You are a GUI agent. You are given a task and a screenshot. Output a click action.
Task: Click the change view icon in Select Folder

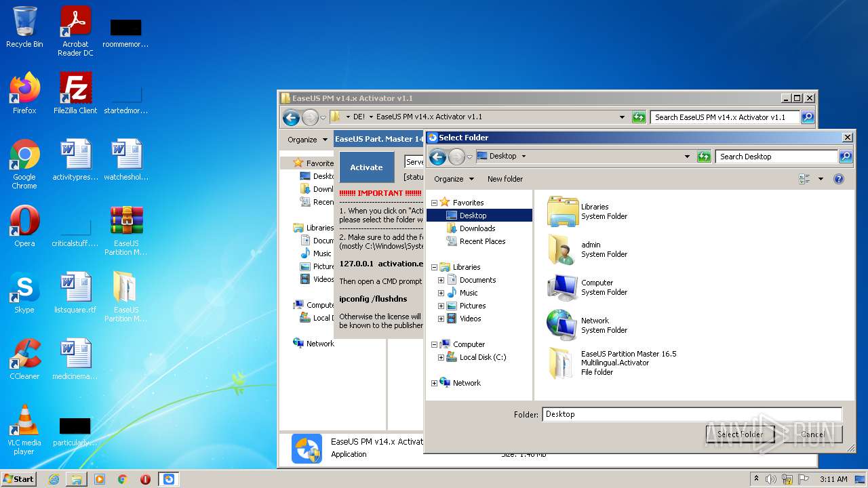(x=805, y=179)
